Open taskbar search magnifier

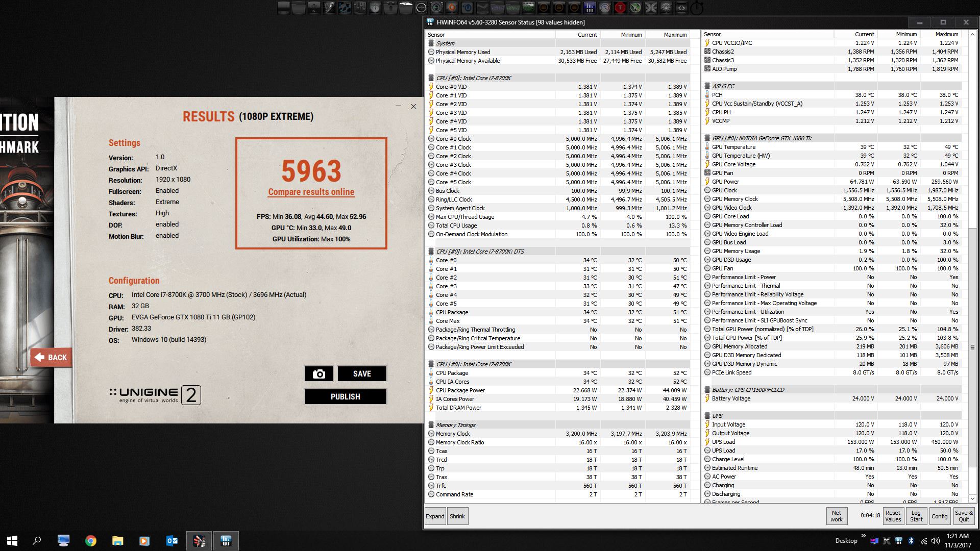tap(37, 541)
